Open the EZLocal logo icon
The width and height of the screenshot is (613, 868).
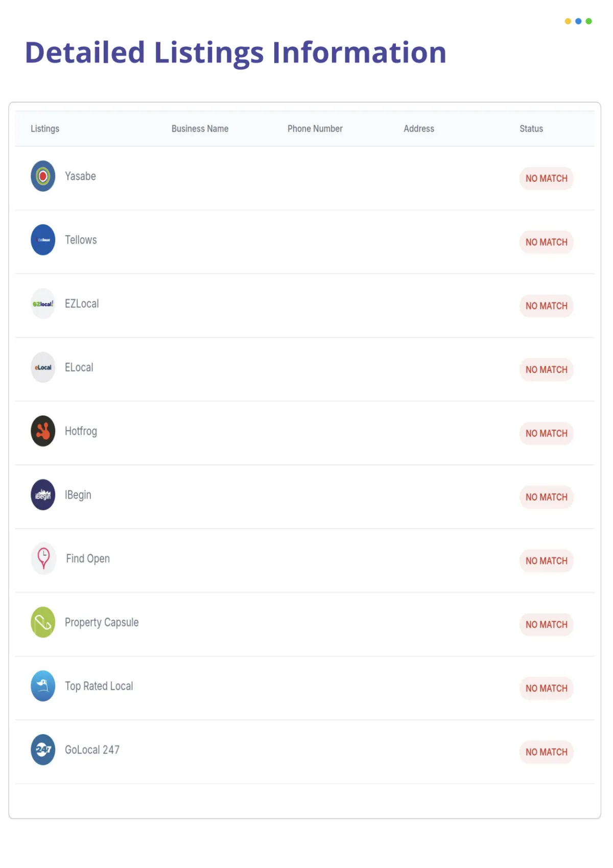(x=43, y=303)
